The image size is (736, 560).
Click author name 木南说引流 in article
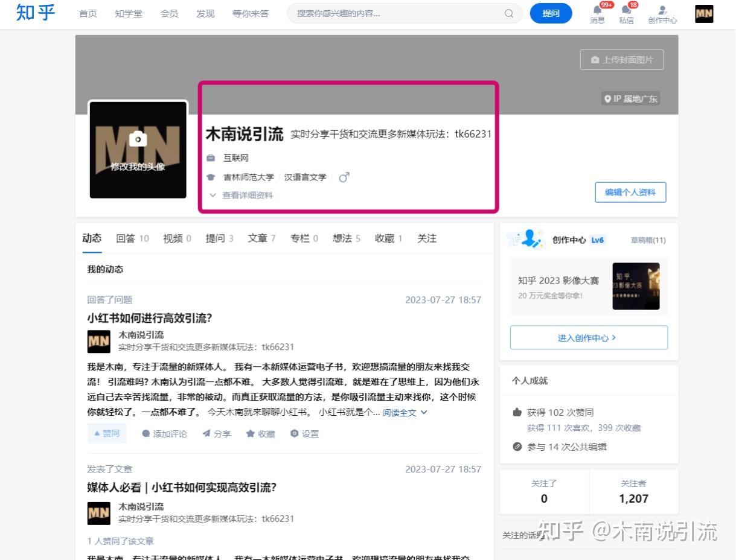(x=141, y=507)
